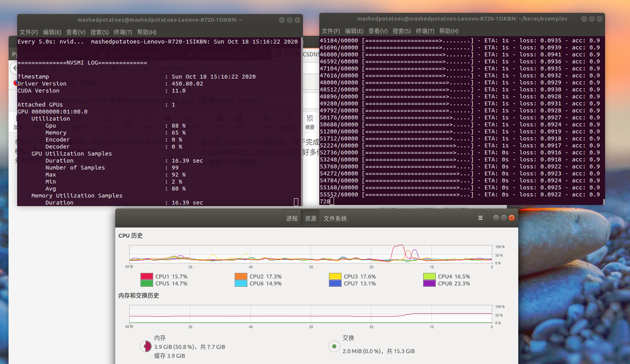Click the 摘要 editor toolbar icon
630x364 pixels.
310,122
